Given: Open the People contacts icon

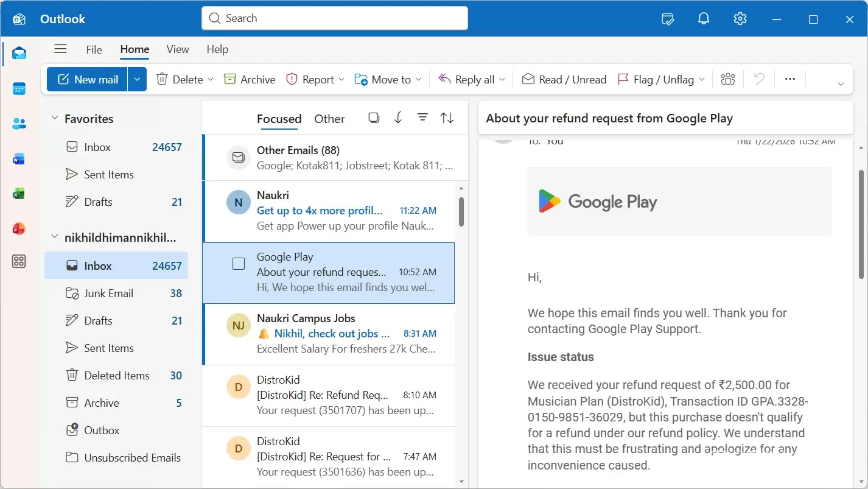Looking at the screenshot, I should click(x=19, y=124).
